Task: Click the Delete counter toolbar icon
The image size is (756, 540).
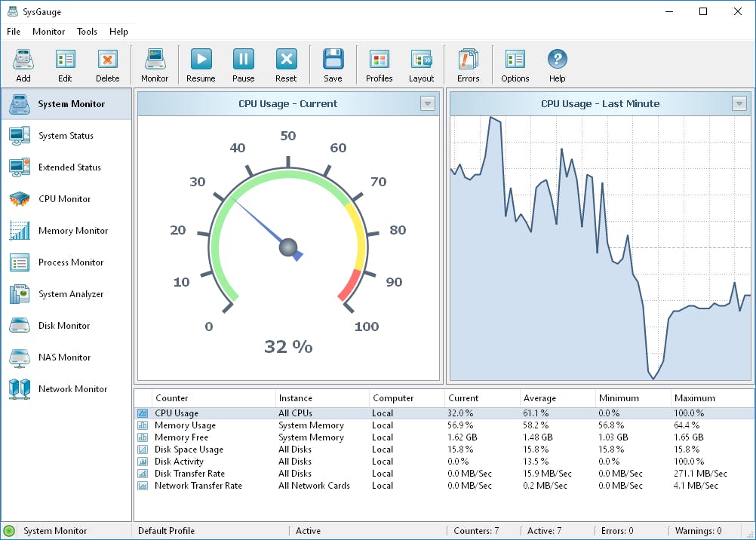Action: [x=107, y=65]
